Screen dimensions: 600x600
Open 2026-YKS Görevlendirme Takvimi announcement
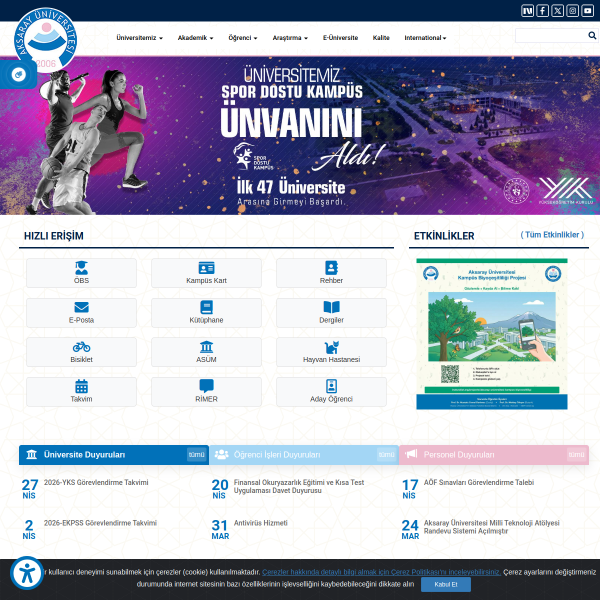(96, 483)
